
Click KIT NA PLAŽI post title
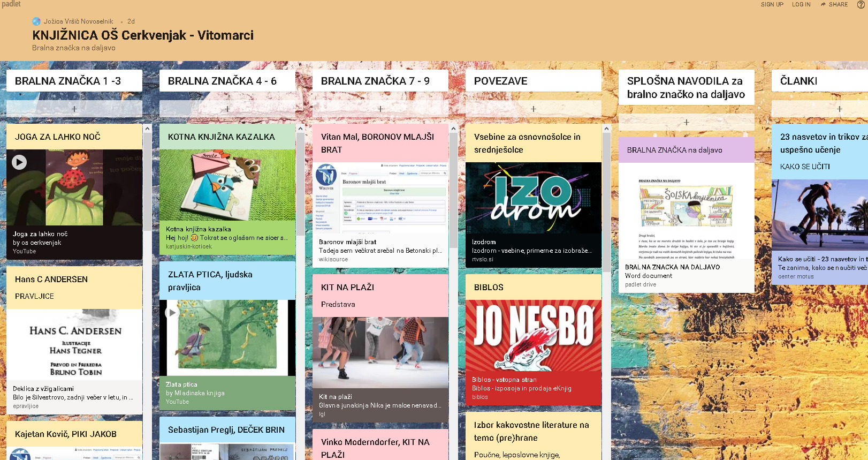(x=348, y=287)
